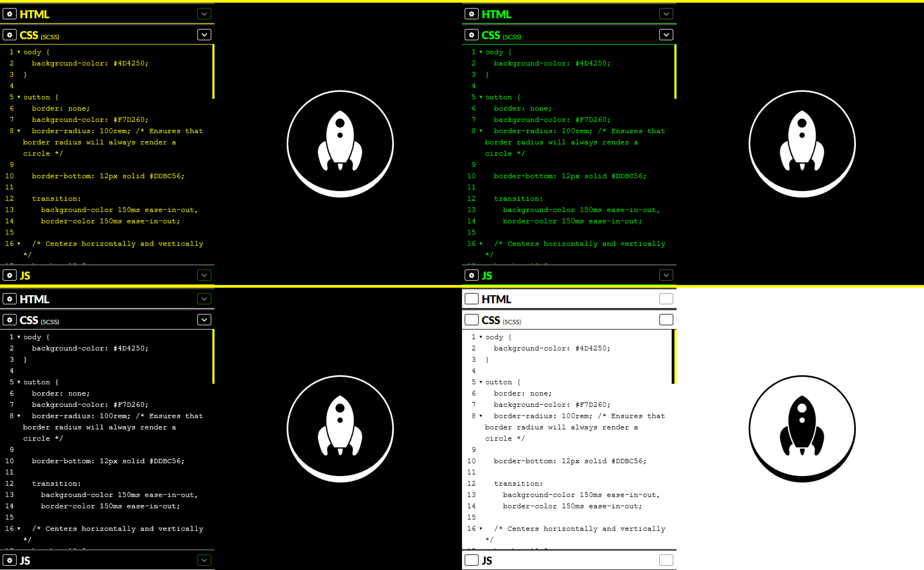
Task: Click border-bottom color value #DDBC56
Action: (x=168, y=176)
